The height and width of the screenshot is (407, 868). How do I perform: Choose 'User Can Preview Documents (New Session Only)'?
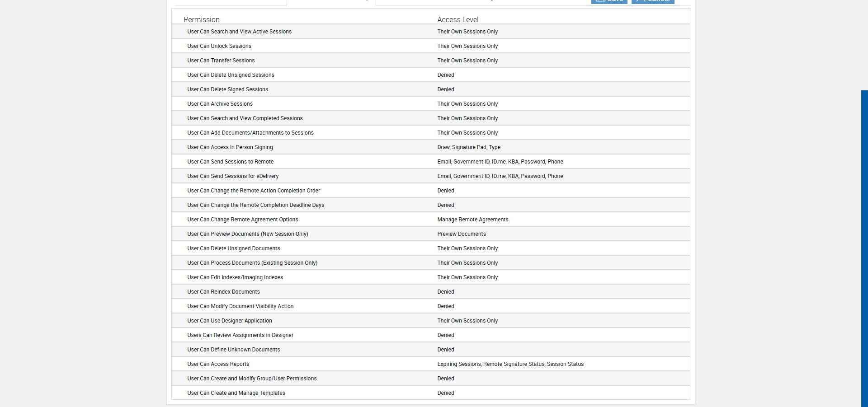tap(248, 234)
